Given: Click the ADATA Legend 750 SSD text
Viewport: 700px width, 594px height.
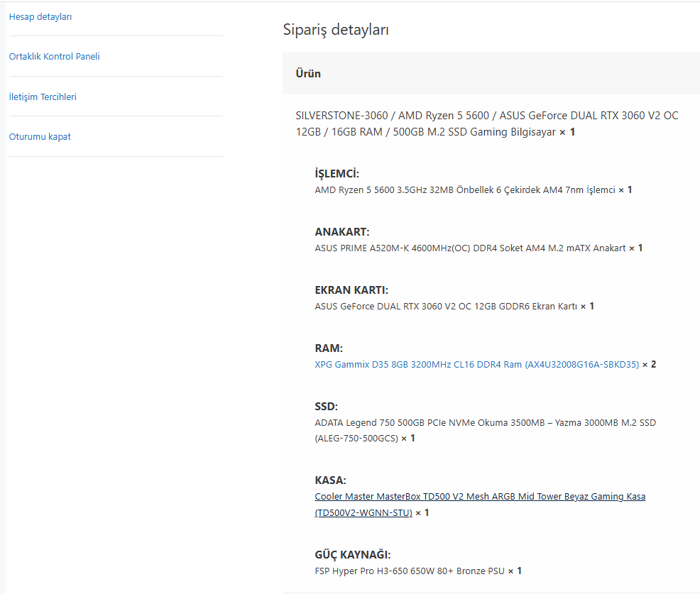Looking at the screenshot, I should 486,430.
